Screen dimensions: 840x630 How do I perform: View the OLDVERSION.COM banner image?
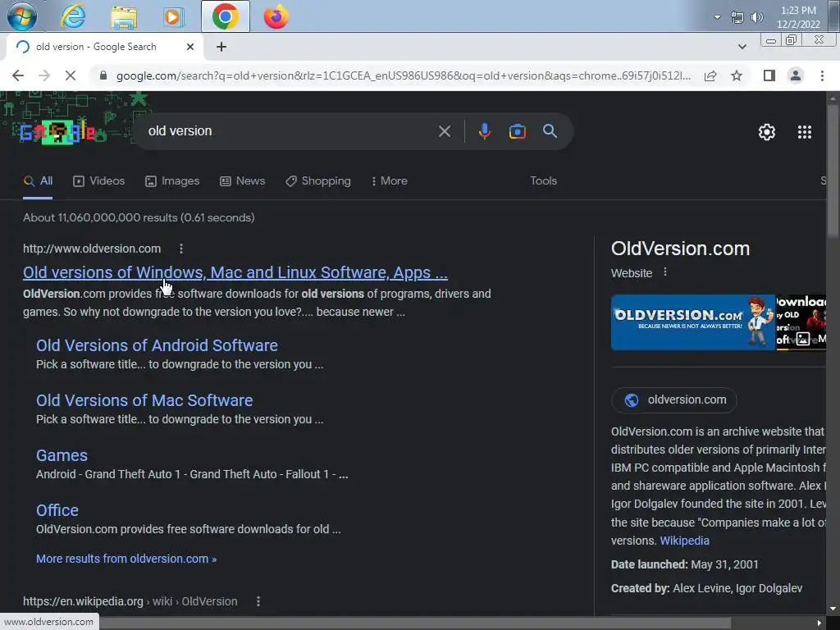click(x=693, y=322)
